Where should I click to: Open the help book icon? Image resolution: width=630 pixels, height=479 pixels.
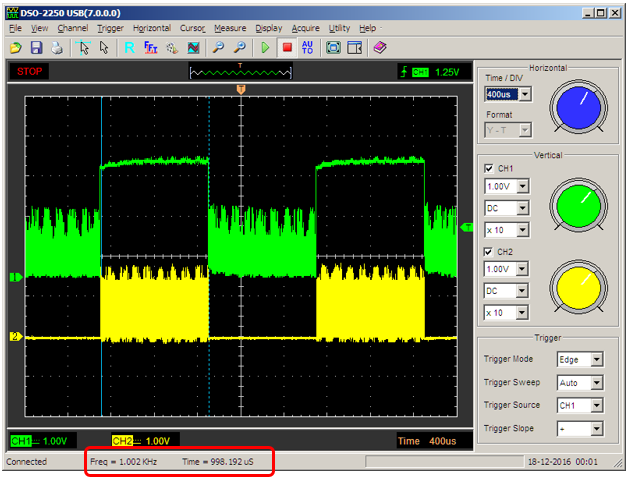click(x=380, y=48)
